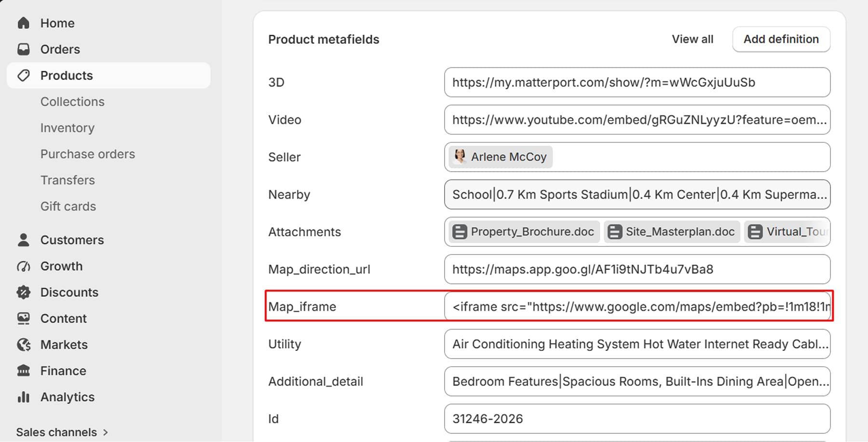
Task: Click the Markets globe icon
Action: point(23,345)
